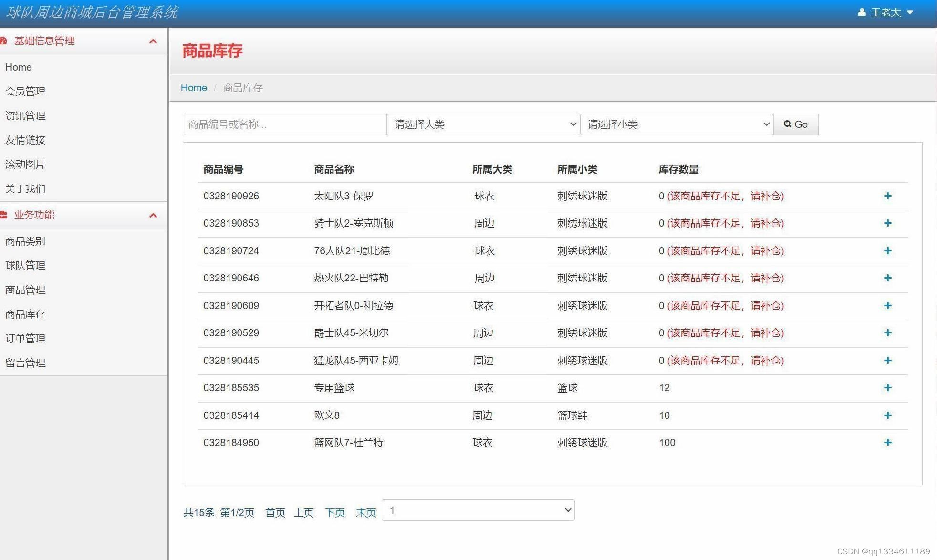Click the plus icon on 专用篮球 row
The image size is (937, 560).
tap(888, 388)
